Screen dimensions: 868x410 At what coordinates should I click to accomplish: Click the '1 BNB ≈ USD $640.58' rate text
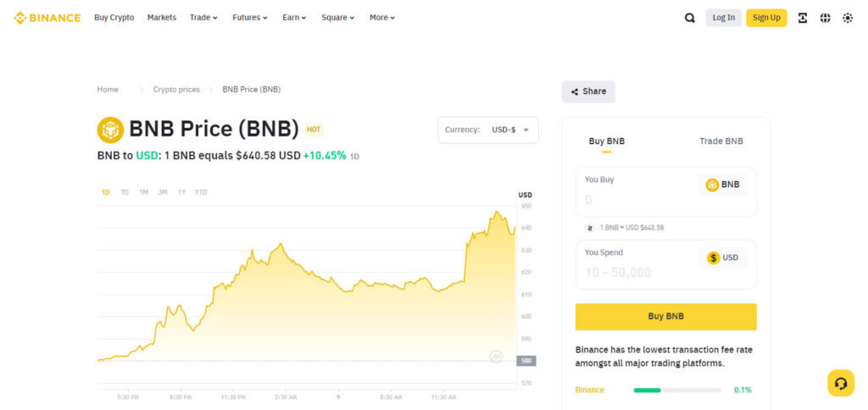632,227
